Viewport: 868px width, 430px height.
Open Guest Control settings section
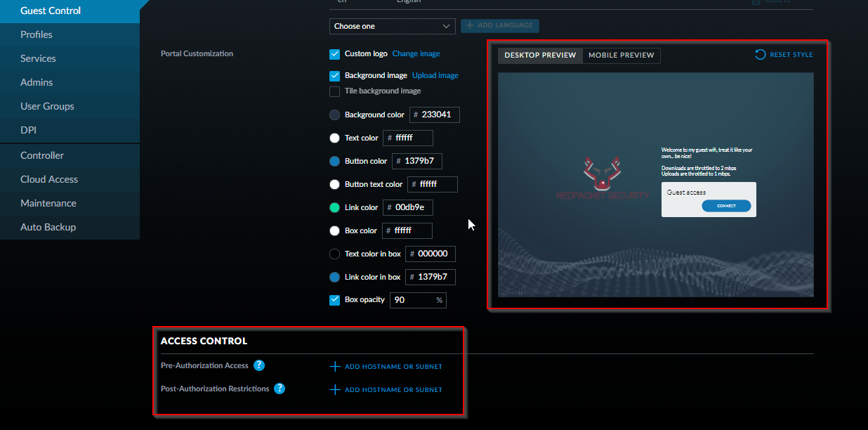pos(70,11)
